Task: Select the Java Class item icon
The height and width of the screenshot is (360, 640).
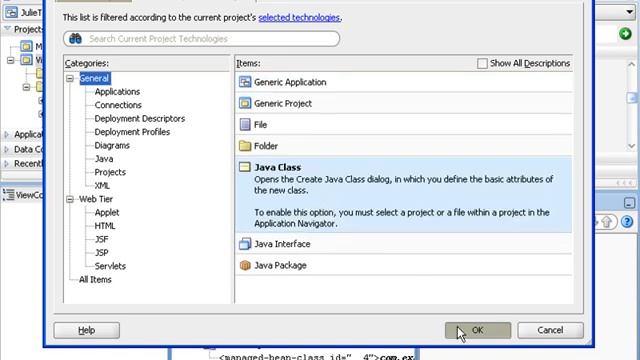Action: pyautogui.click(x=245, y=167)
